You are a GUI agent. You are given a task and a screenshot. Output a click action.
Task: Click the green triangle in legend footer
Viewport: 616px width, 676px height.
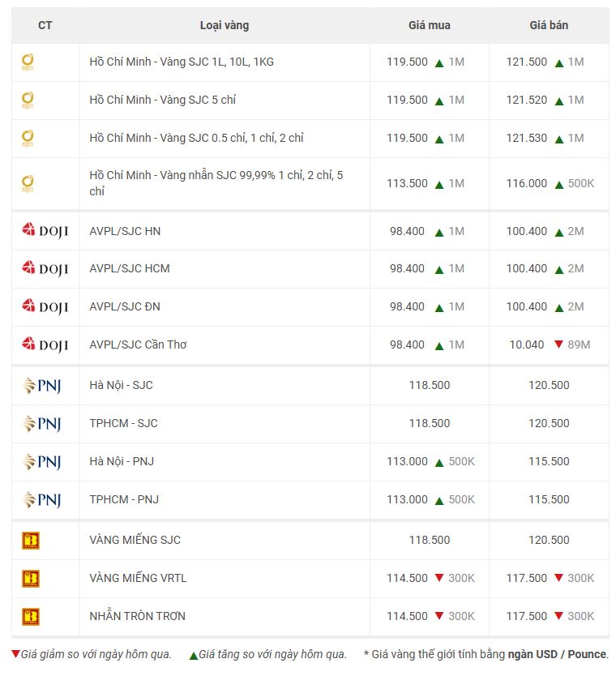(x=194, y=655)
